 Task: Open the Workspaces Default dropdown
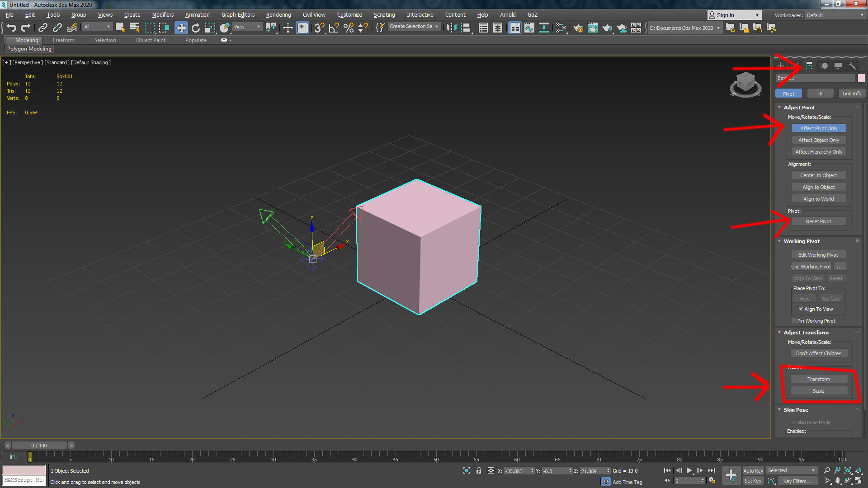click(835, 15)
